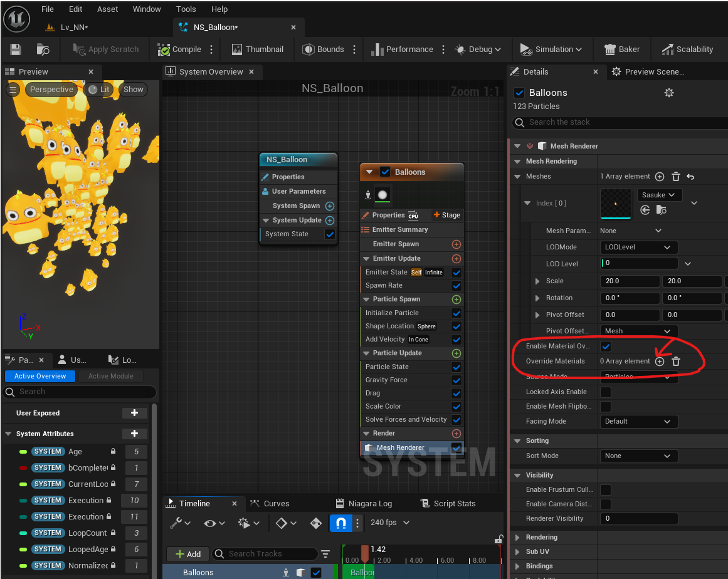Open the Debug dropdown menu
Image resolution: width=728 pixels, height=579 pixels.
pos(478,49)
